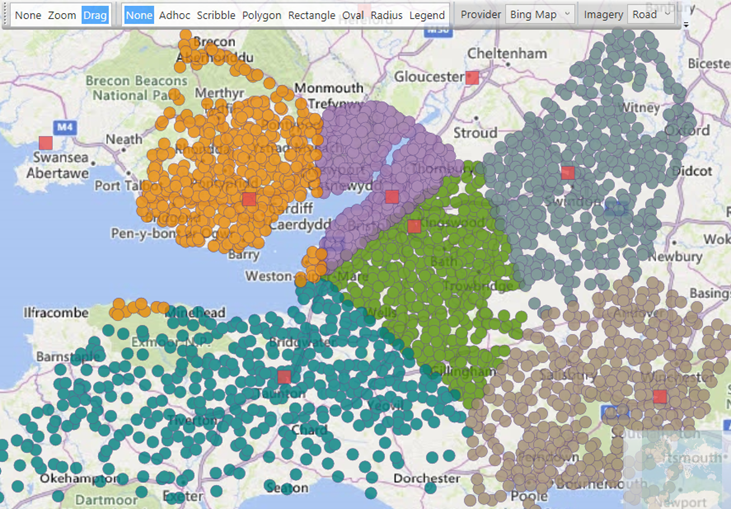This screenshot has height=509, width=731.
Task: Choose the Adhoc selection tool
Action: 174,16
